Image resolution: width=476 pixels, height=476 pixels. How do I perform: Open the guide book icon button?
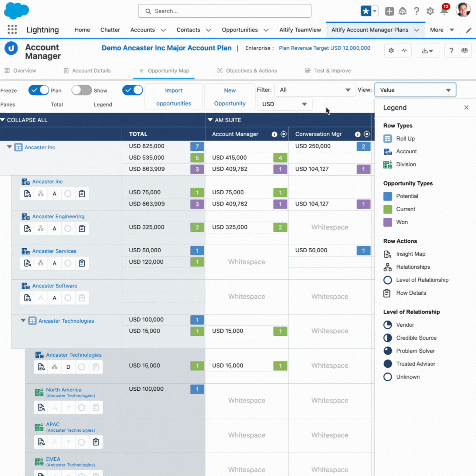click(x=465, y=51)
